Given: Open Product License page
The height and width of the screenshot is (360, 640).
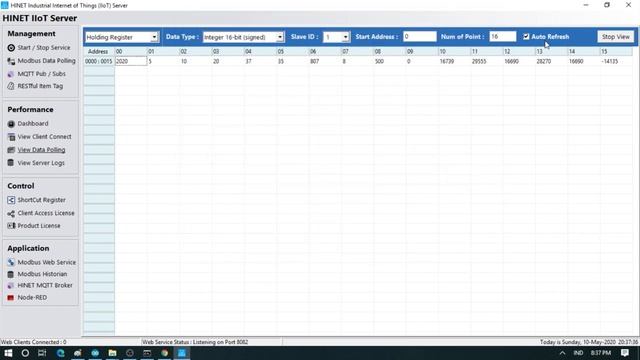Looking at the screenshot, I should pos(39,226).
